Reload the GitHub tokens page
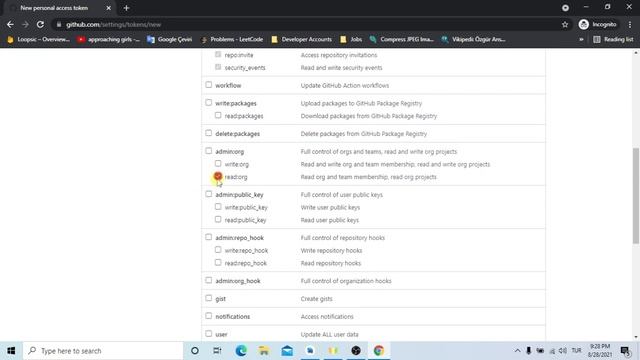 click(40, 24)
